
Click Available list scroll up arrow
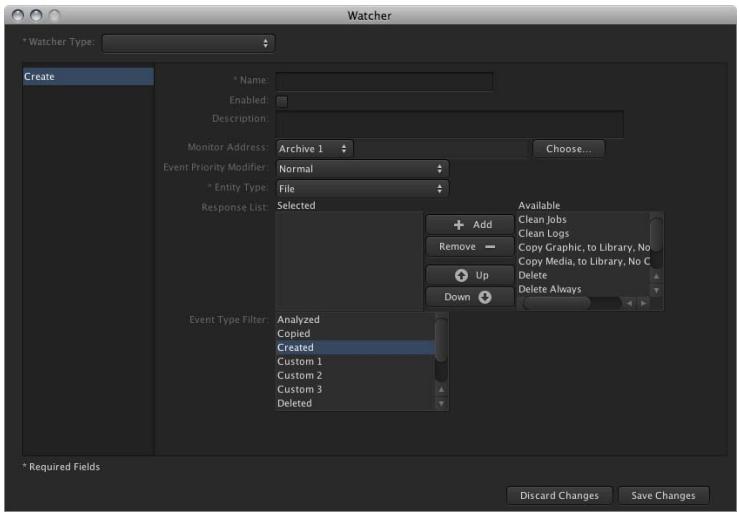656,276
